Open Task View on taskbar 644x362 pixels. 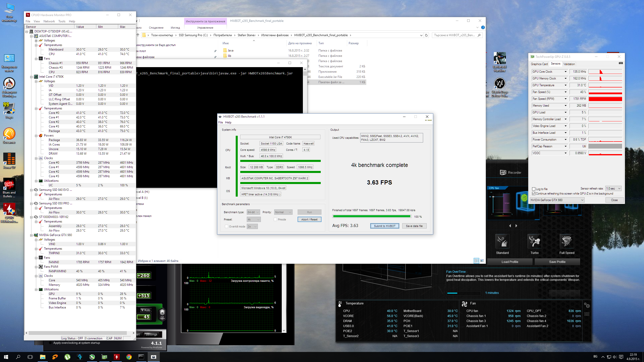coord(30,357)
